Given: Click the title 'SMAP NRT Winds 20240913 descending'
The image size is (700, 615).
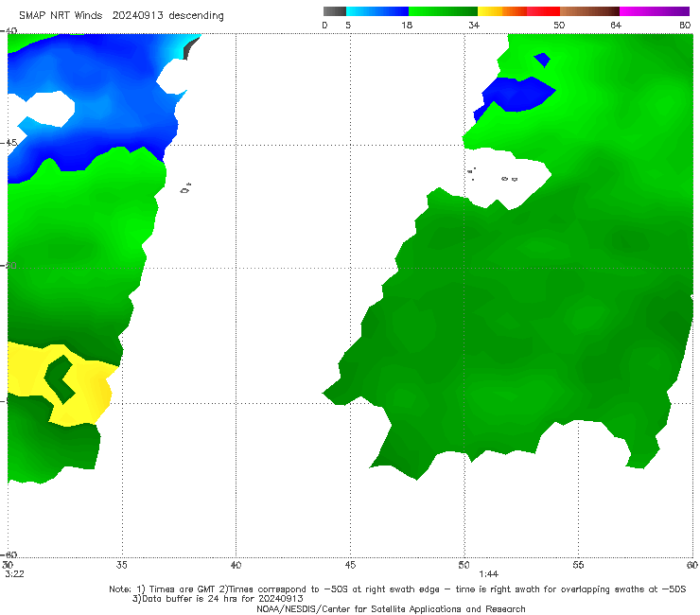Looking at the screenshot, I should (121, 15).
